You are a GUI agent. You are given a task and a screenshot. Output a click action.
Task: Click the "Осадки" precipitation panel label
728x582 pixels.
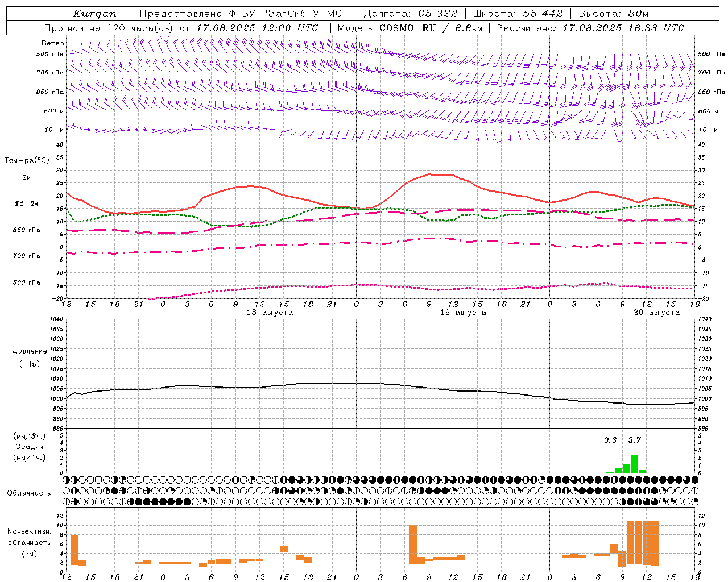29,447
